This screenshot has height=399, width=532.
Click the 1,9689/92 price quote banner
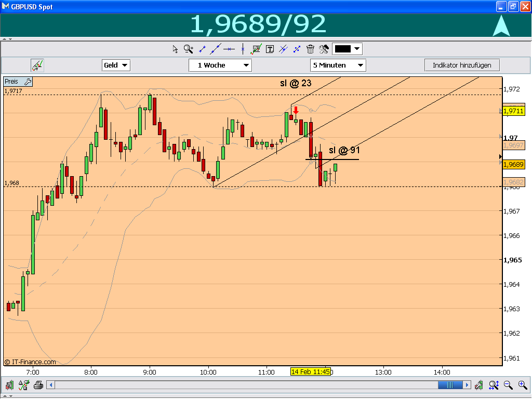(x=258, y=24)
